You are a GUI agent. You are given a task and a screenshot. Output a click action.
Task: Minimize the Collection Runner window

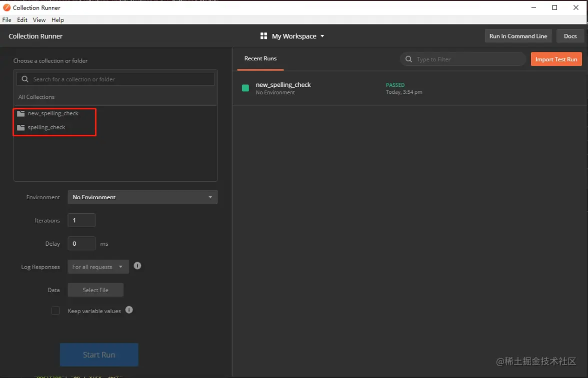pyautogui.click(x=533, y=7)
